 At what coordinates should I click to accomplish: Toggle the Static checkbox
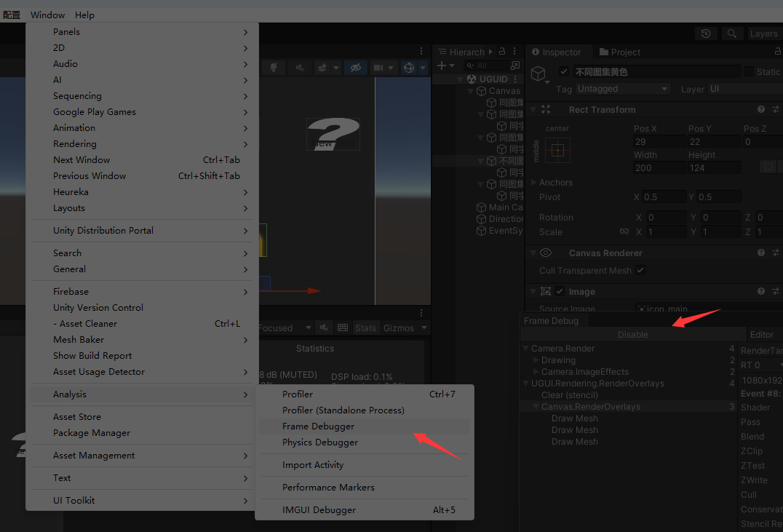pos(749,71)
